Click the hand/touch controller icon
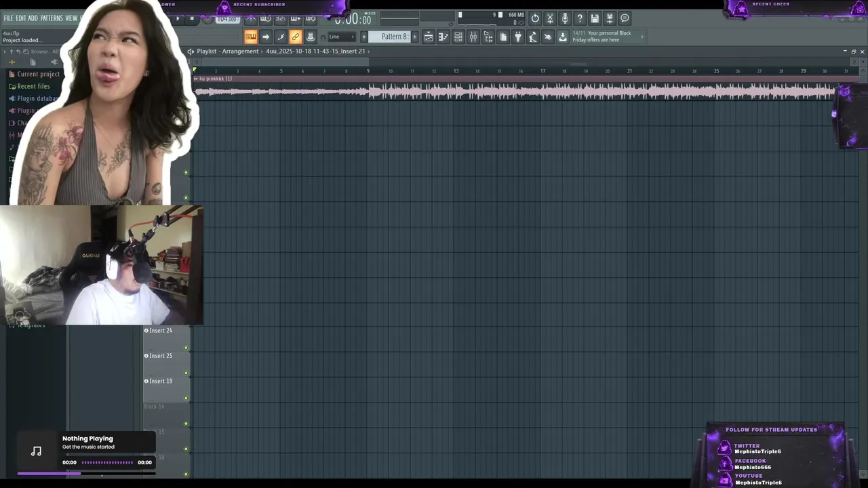The height and width of the screenshot is (488, 868). 548,37
